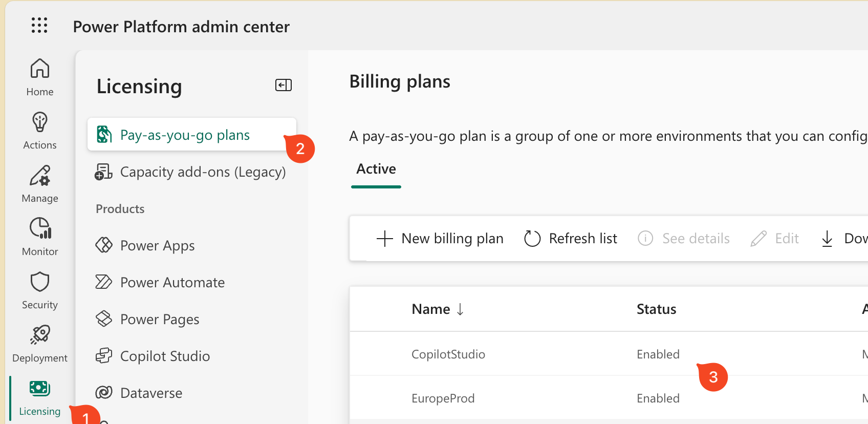Open Capacity add-ons (Legacy)
Screen dimensions: 868x424
[203, 172]
